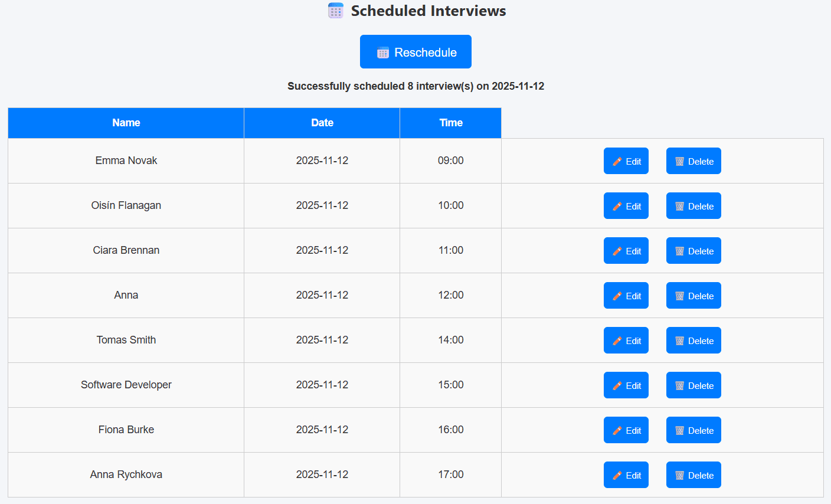Click the Date column header

(x=322, y=123)
